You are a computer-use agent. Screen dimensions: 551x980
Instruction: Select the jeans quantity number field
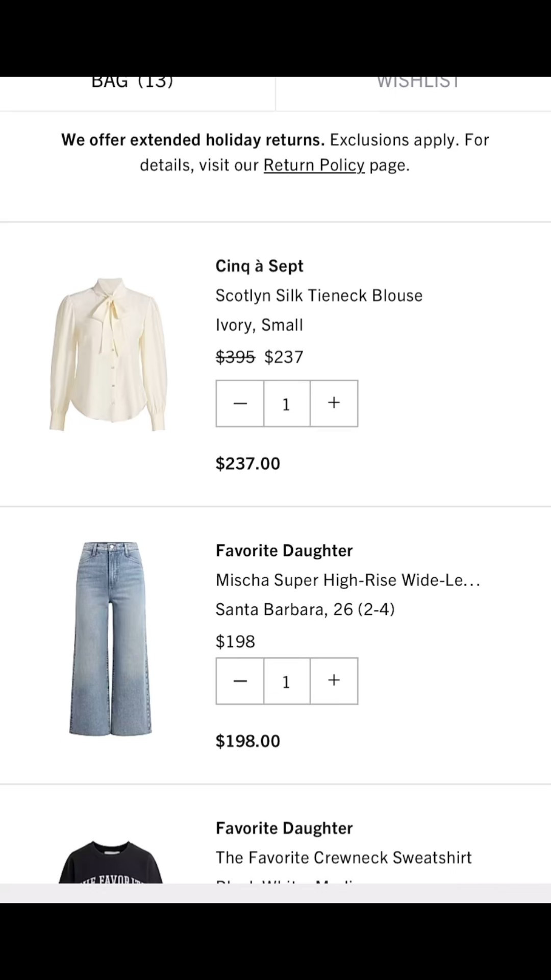pyautogui.click(x=287, y=681)
